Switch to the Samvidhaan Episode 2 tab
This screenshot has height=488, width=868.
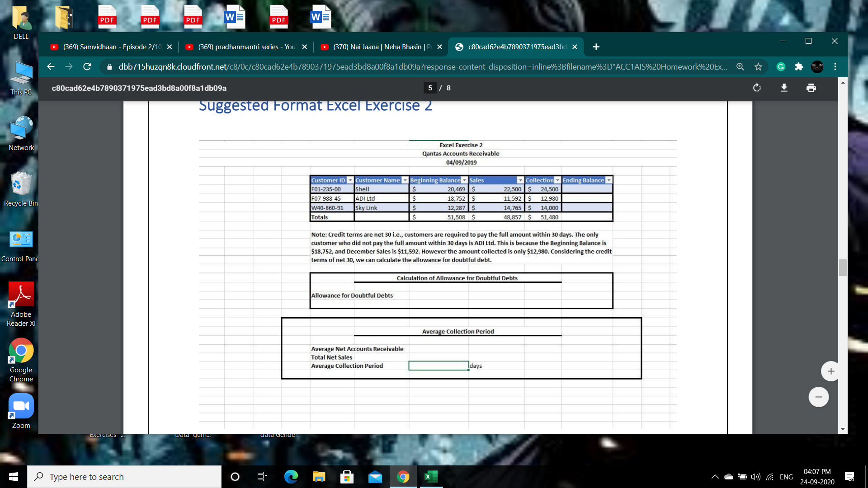point(108,47)
